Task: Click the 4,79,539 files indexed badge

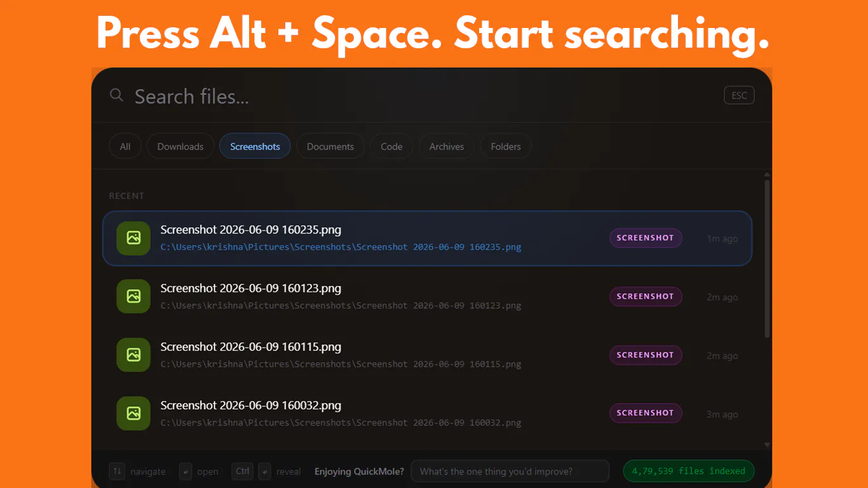Action: (x=689, y=471)
